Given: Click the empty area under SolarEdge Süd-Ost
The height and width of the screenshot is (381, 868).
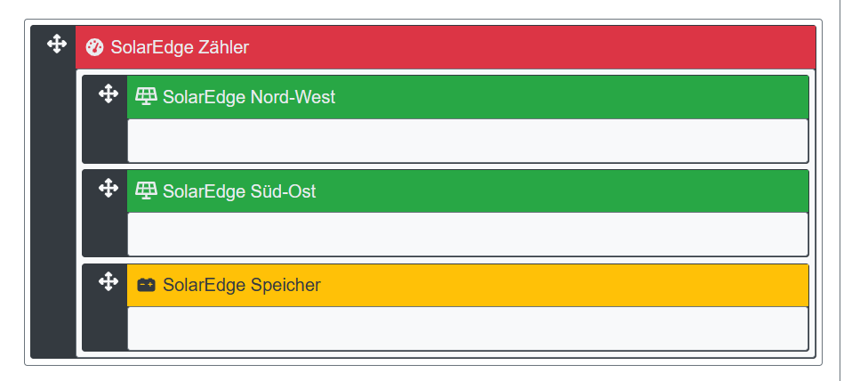Looking at the screenshot, I should click(467, 235).
